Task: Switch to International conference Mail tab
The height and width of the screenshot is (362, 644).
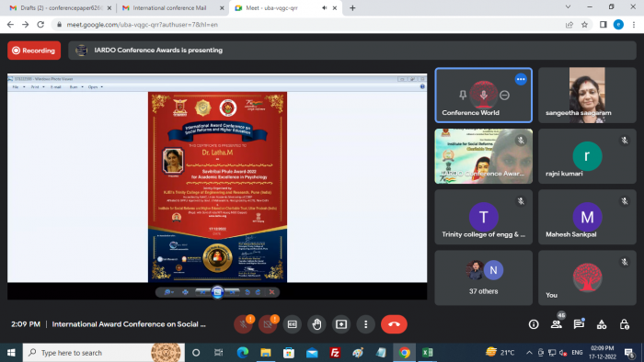Action: click(169, 7)
